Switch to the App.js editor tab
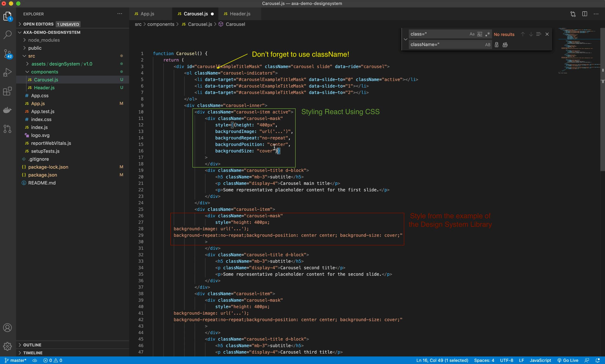The width and height of the screenshot is (605, 364). click(147, 14)
